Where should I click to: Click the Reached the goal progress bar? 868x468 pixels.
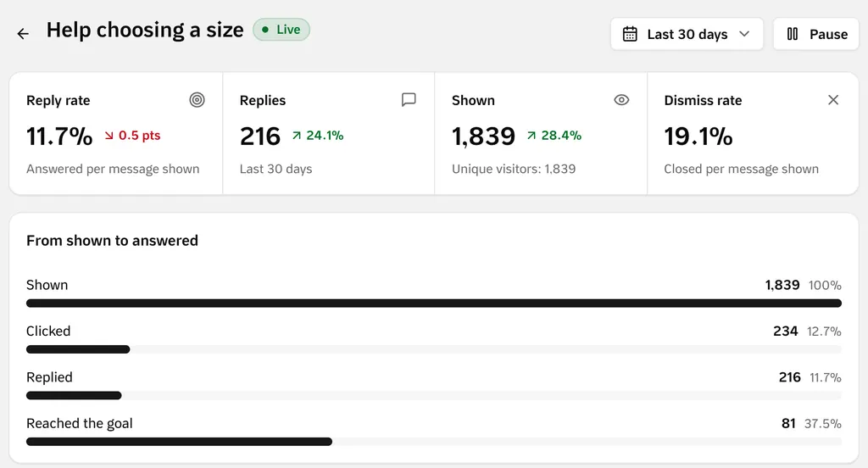(x=434, y=442)
